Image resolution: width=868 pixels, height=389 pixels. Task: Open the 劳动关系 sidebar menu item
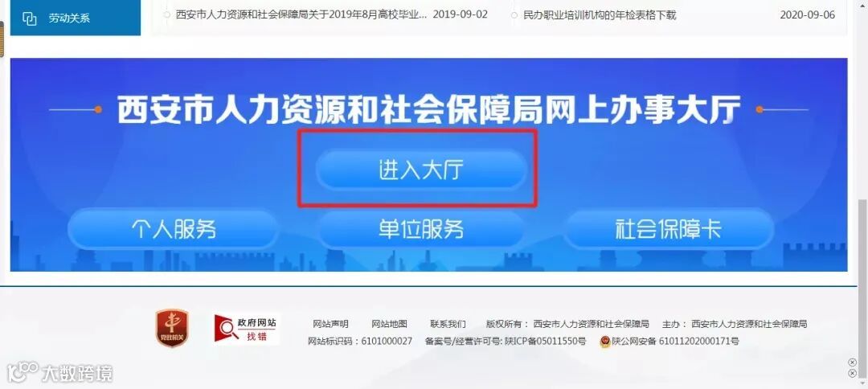coord(76,18)
